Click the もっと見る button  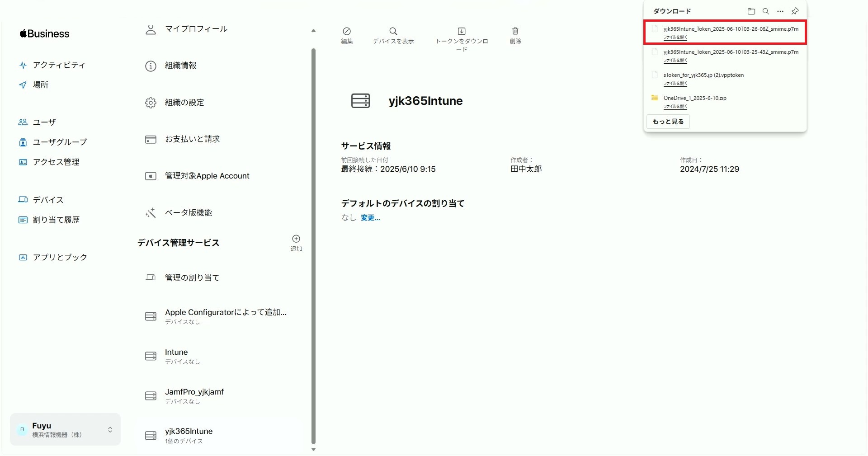(x=668, y=122)
